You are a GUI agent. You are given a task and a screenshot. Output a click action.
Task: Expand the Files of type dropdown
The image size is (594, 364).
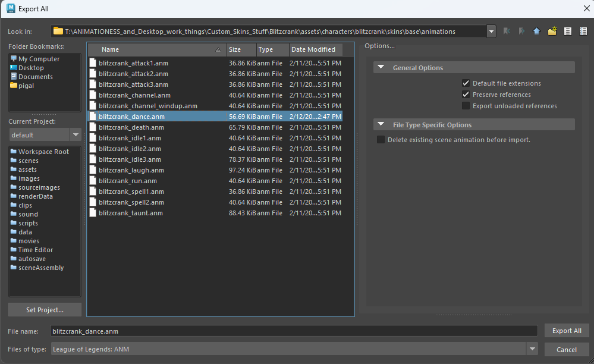532,349
